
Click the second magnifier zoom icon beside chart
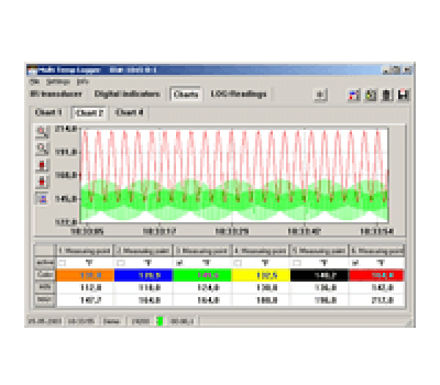coord(42,149)
